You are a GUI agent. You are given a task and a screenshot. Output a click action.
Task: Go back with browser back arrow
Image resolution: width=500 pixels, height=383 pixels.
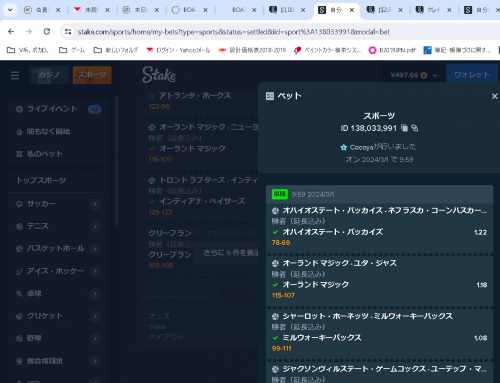pos(11,32)
